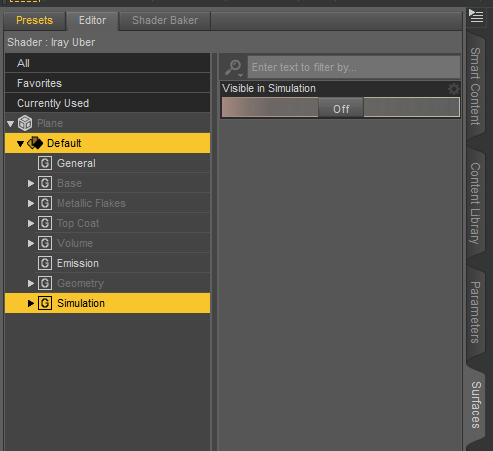
Task: Click the search magnifier filter icon
Action: (234, 68)
